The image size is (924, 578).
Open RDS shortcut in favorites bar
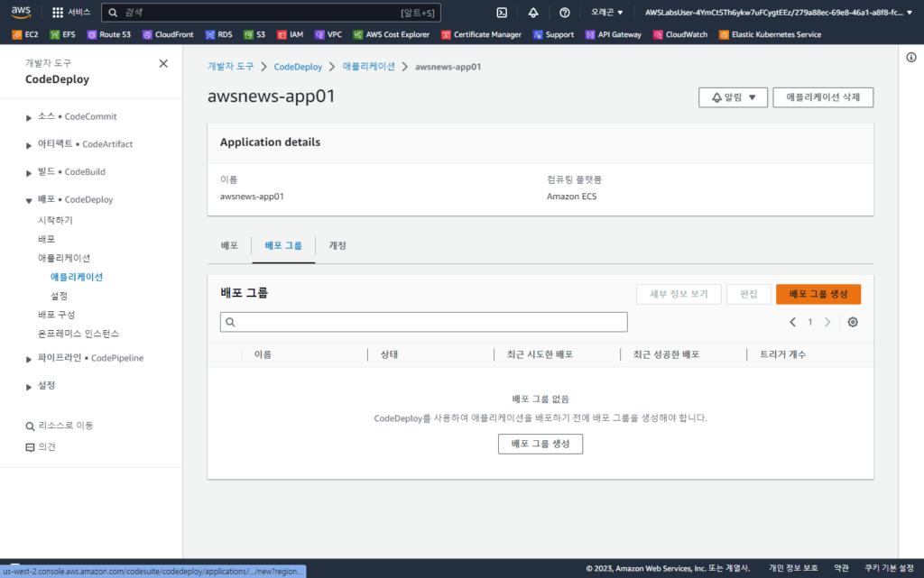click(218, 35)
